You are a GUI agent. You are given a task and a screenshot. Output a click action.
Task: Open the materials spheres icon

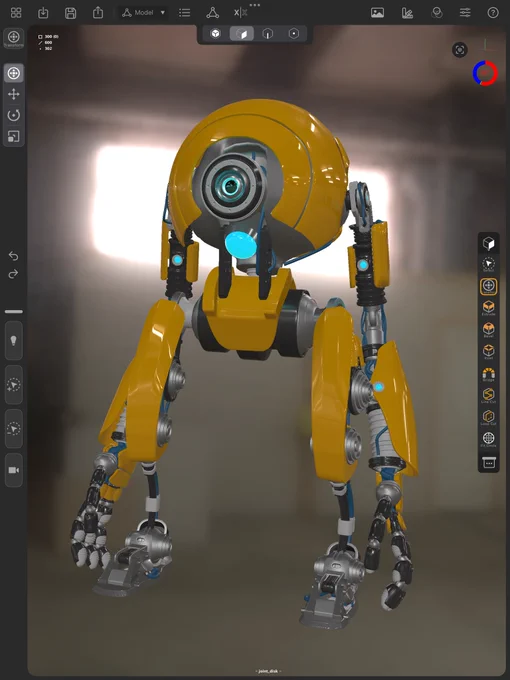click(437, 13)
